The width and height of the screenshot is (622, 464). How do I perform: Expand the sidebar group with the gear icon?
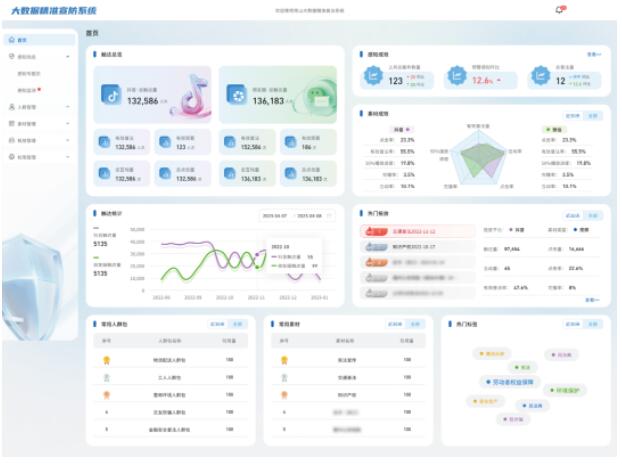[x=38, y=157]
